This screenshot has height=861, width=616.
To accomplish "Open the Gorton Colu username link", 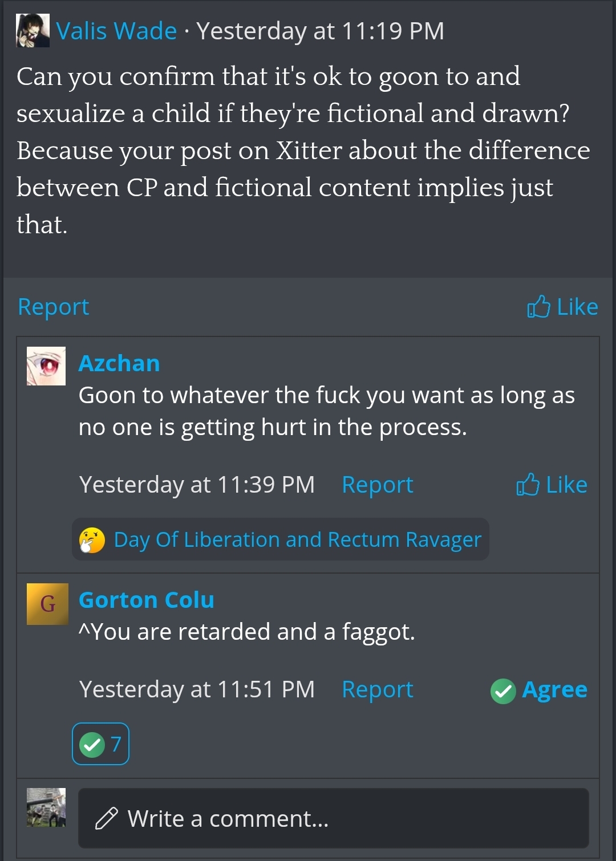I will tap(147, 600).
